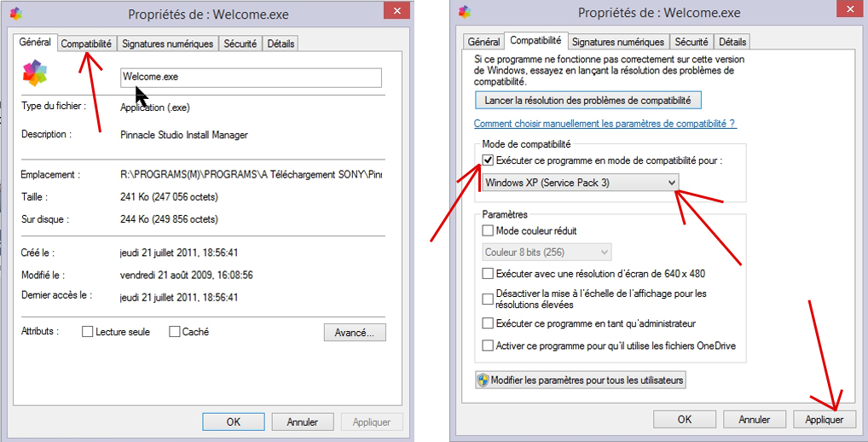Open Détails tab in right window

tap(732, 42)
